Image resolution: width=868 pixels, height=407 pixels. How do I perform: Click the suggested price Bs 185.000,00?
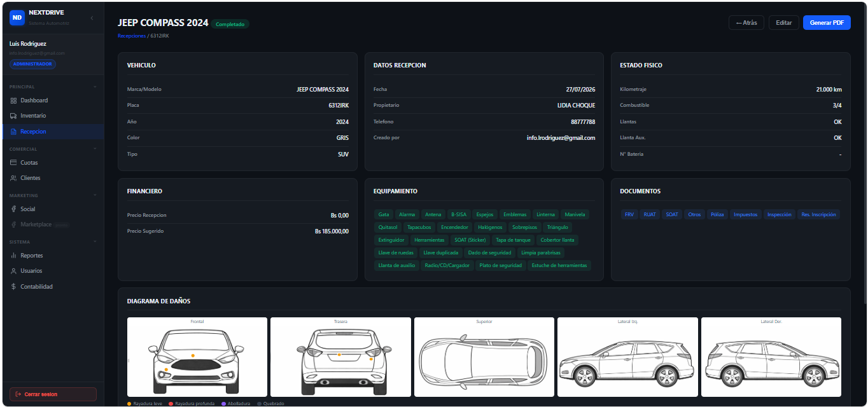(332, 231)
